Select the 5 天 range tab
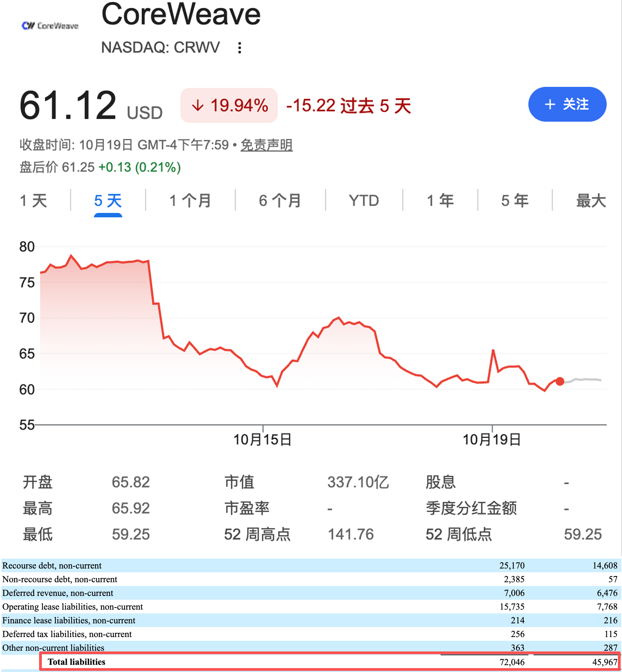This screenshot has width=622, height=672. click(108, 200)
